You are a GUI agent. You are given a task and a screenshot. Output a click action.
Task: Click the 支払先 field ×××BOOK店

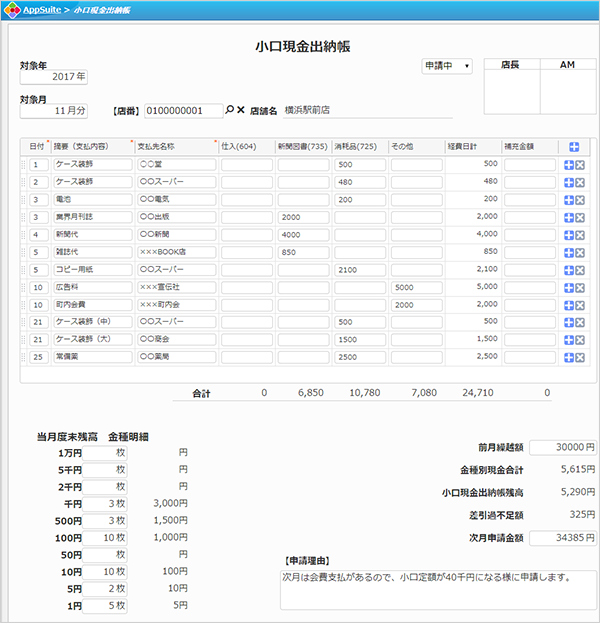(177, 252)
